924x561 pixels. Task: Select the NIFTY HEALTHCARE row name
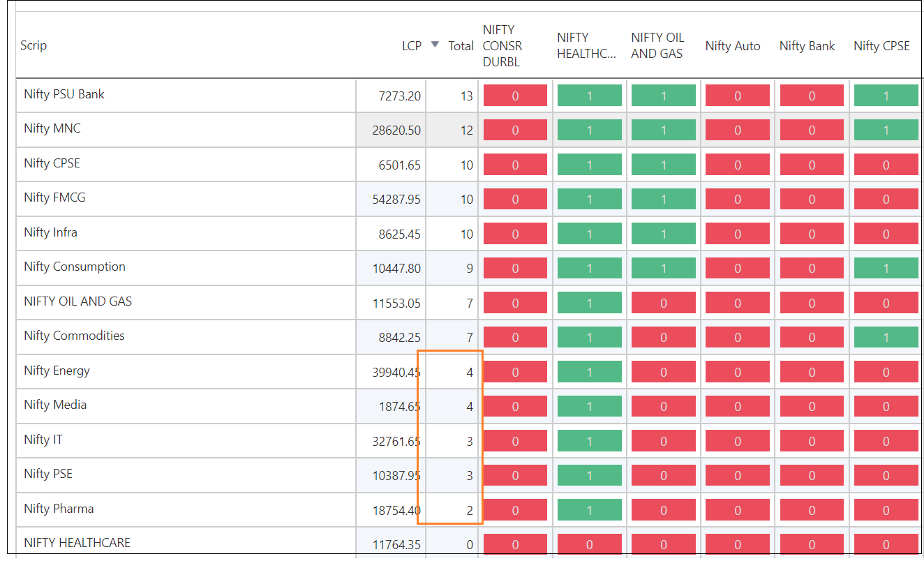[x=77, y=543]
